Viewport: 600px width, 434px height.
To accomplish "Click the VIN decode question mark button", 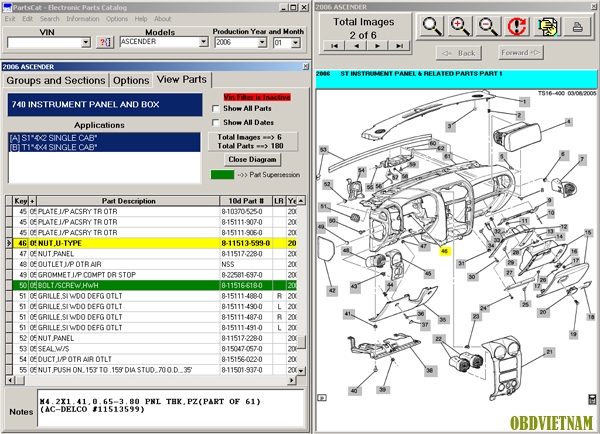I will 105,42.
